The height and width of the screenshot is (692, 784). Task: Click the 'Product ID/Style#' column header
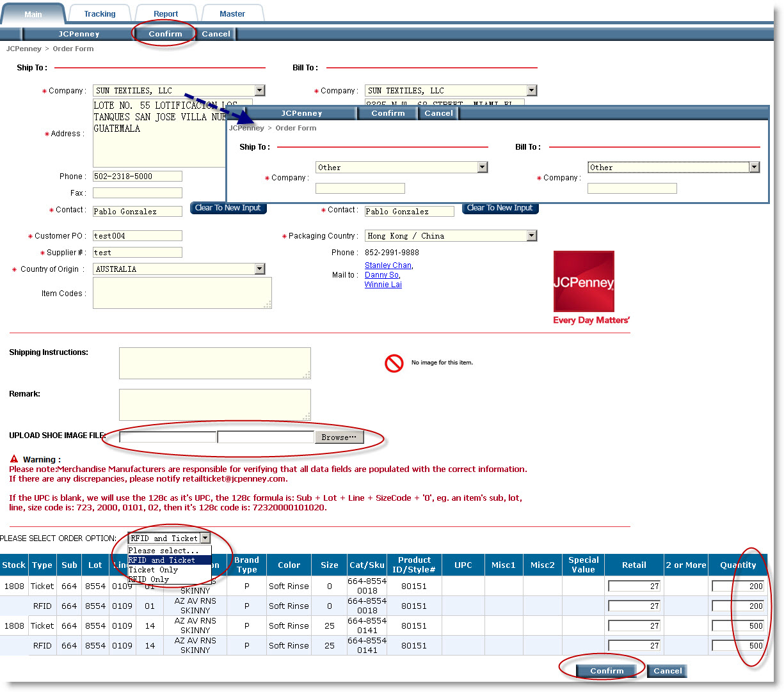pyautogui.click(x=414, y=565)
